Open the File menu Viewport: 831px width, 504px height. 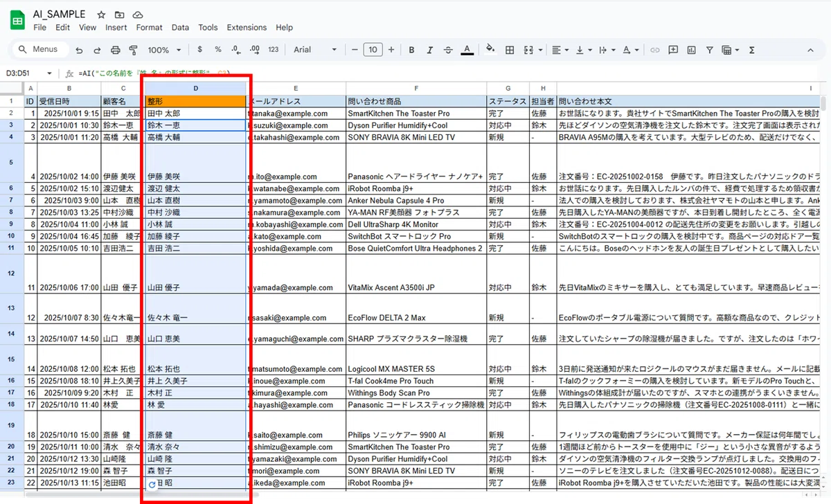point(39,28)
